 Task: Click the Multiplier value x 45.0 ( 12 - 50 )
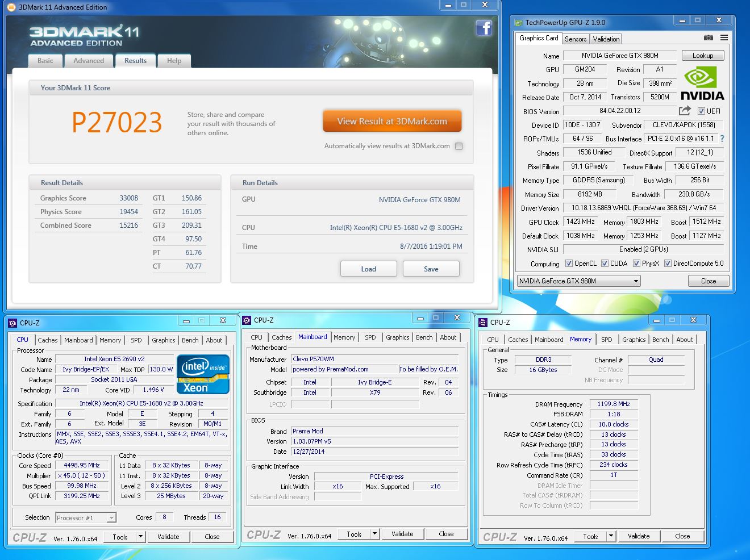click(82, 475)
